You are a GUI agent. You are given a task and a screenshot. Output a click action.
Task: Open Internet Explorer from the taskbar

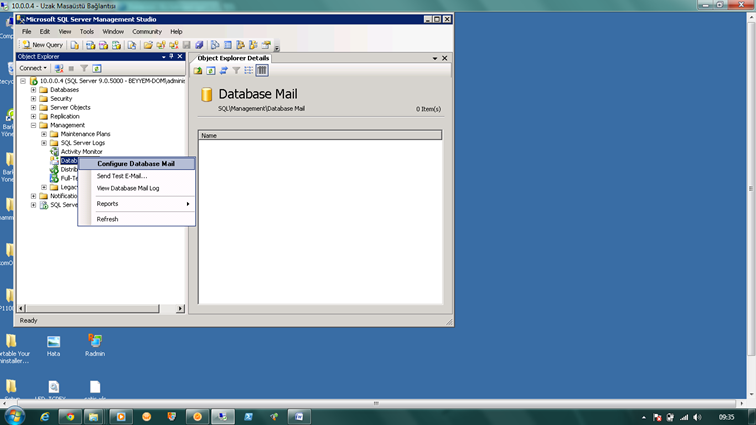[45, 417]
